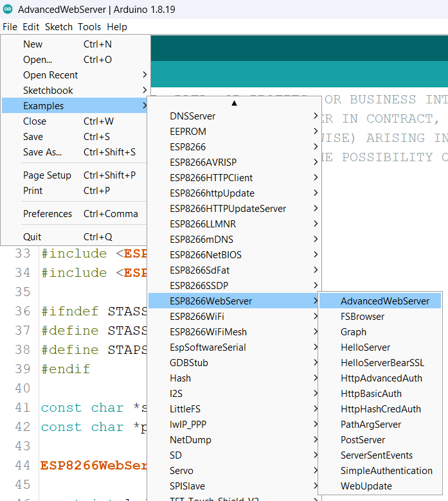Choose Save in the File menu
Image resolution: width=448 pixels, height=501 pixels.
[75, 136]
